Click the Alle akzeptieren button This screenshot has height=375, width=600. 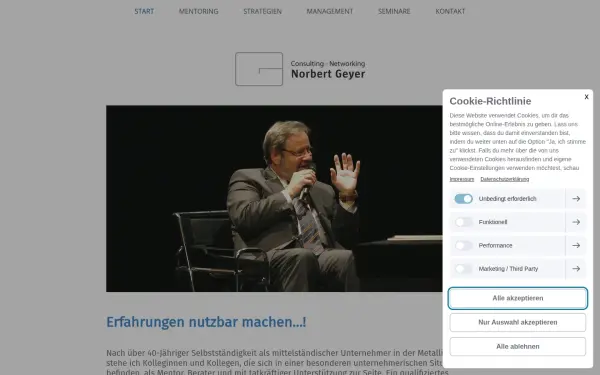pyautogui.click(x=518, y=298)
